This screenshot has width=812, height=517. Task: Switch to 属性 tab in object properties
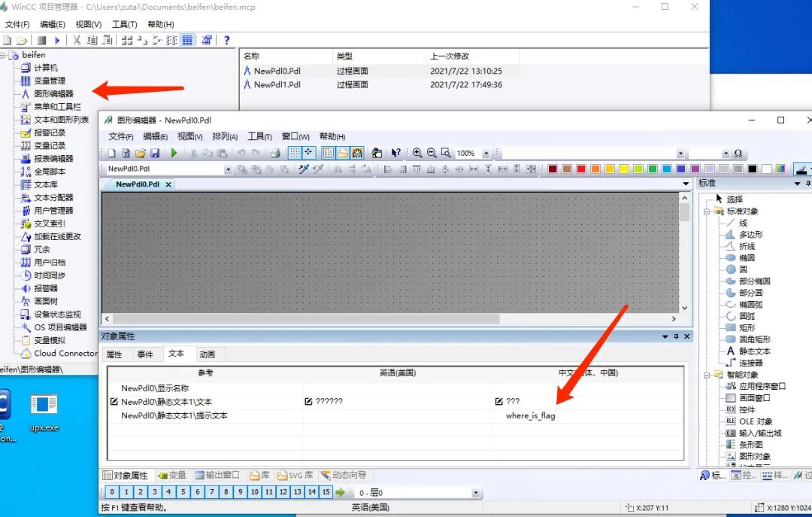coord(114,354)
